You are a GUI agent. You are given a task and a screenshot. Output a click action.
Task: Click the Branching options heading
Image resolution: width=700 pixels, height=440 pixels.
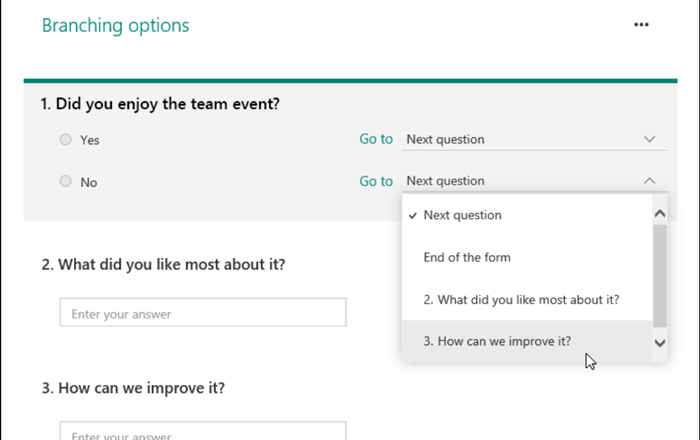[115, 26]
